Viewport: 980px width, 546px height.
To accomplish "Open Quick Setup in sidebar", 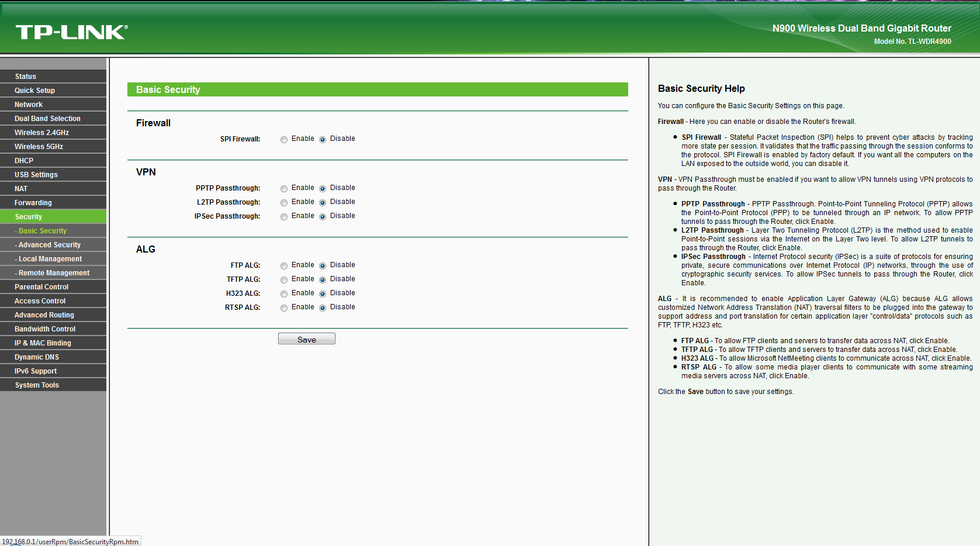I will (x=53, y=91).
